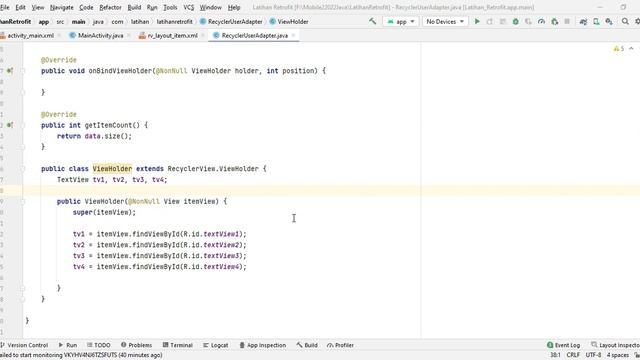Sync project with Gradle files icon
640x360 pixels.
pos(583,22)
